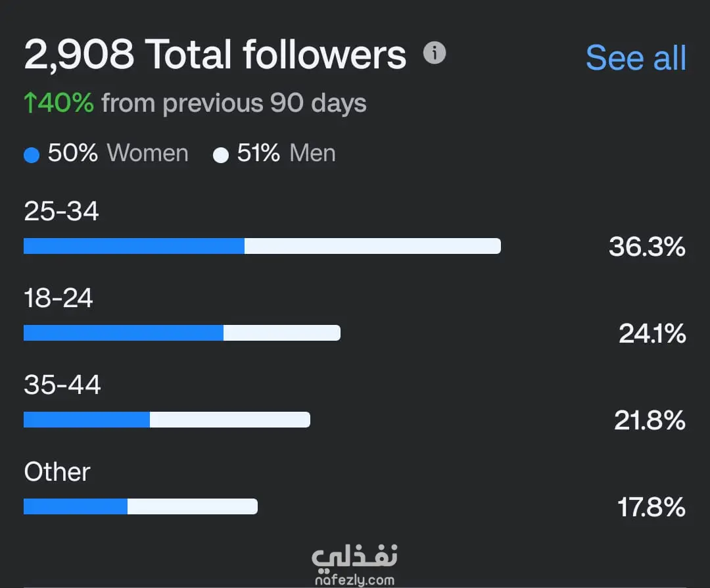
Task: Click the green 40% growth arrow
Action: point(30,103)
